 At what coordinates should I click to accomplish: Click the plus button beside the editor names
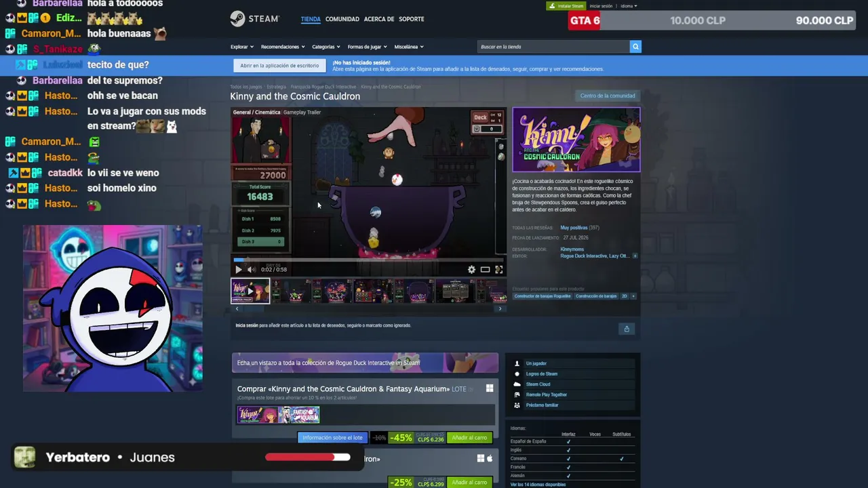[635, 256]
